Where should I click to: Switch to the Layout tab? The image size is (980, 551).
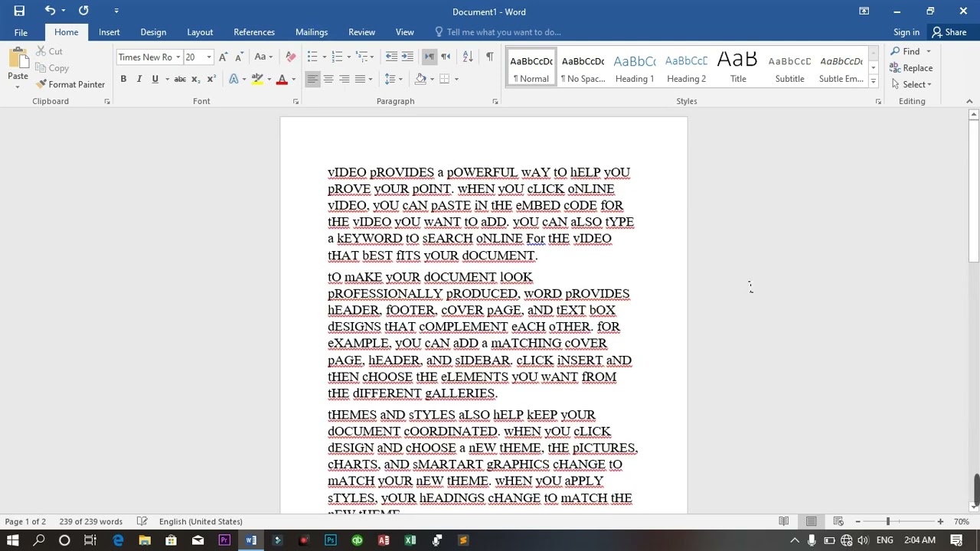click(200, 32)
